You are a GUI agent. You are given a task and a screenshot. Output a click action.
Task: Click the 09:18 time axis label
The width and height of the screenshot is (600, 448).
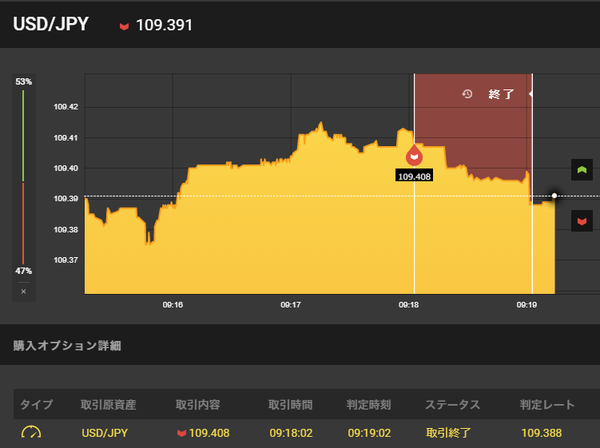click(x=409, y=305)
